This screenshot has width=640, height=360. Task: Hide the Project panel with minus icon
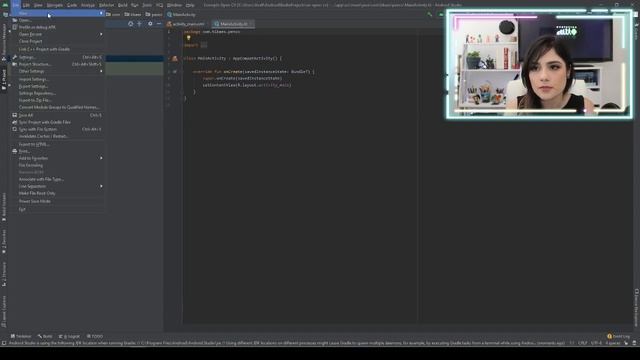159,24
